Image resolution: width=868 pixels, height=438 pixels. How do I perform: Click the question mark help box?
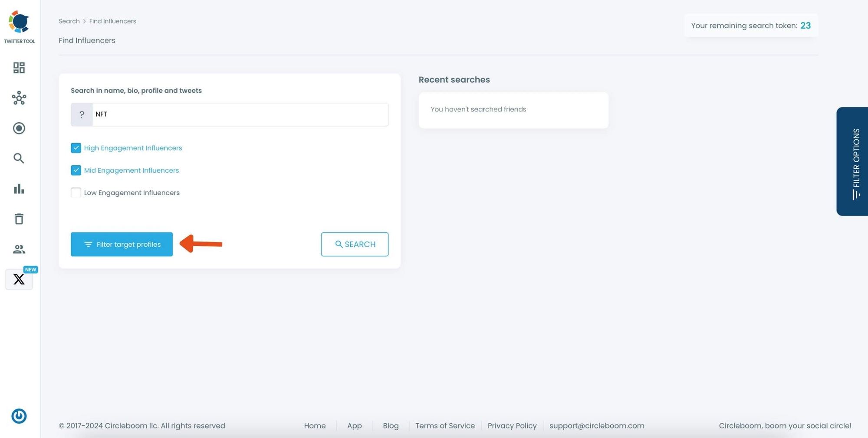82,114
